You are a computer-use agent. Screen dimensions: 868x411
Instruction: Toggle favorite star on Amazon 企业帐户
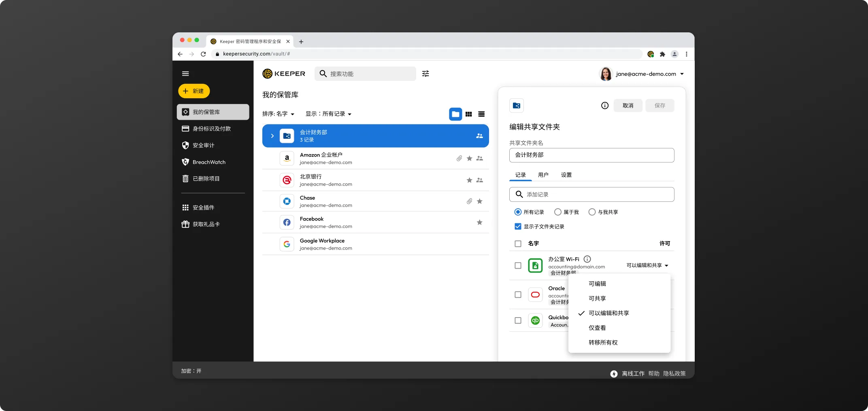(x=469, y=159)
